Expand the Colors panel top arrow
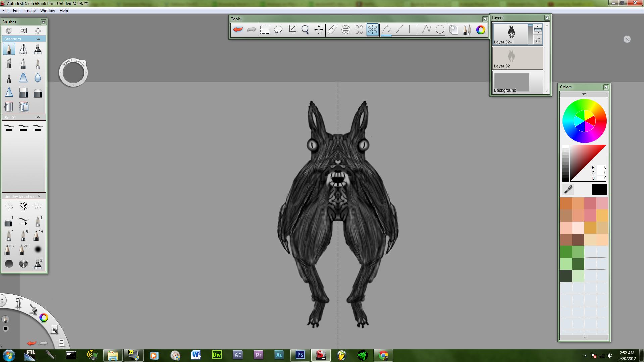This screenshot has height=362, width=644. (584, 94)
